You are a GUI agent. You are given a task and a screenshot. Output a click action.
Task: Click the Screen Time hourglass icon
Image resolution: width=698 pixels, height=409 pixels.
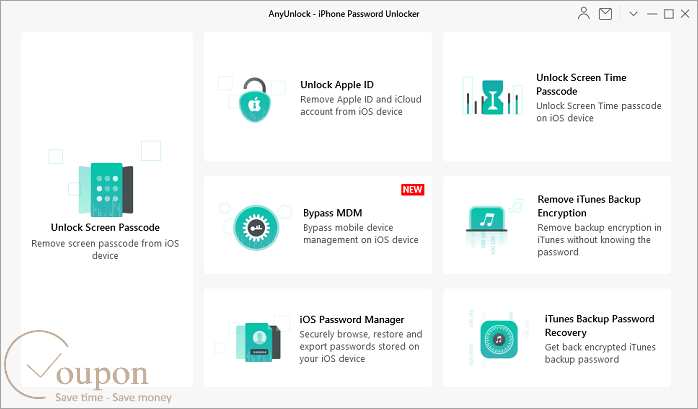pyautogui.click(x=492, y=97)
